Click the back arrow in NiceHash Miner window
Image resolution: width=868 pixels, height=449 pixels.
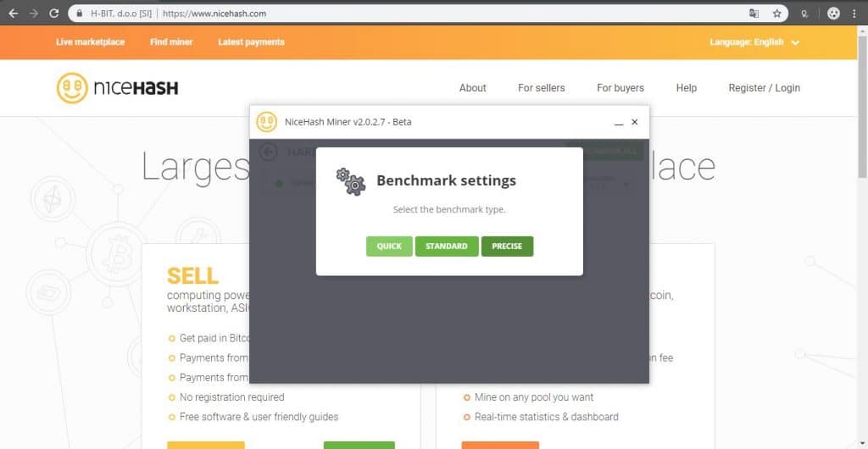click(269, 152)
